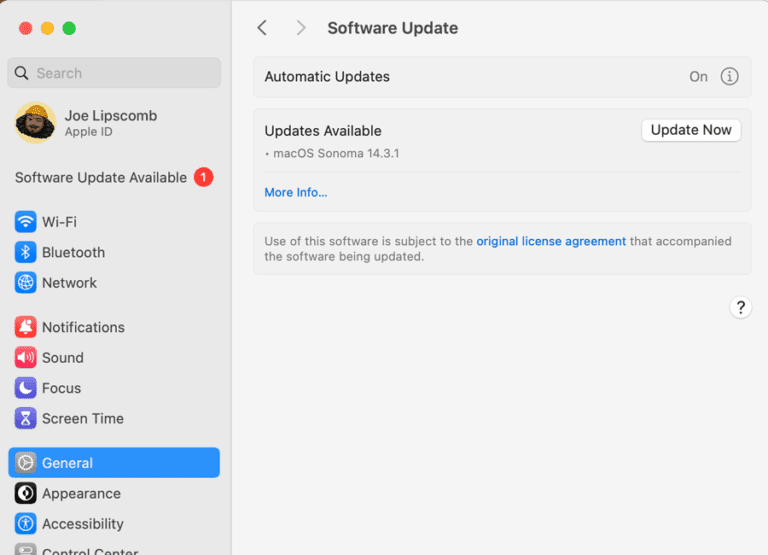Select the Accessibility icon
This screenshot has height=555, width=768.
(25, 524)
